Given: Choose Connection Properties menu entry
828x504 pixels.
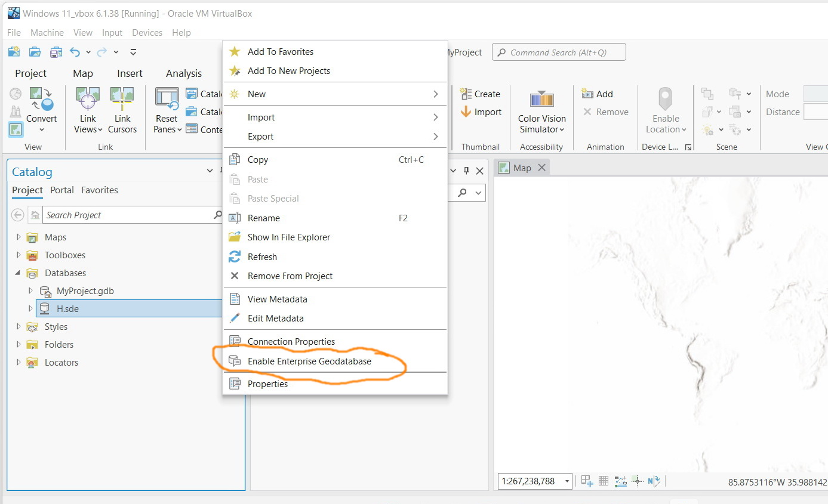Looking at the screenshot, I should click(335, 342).
